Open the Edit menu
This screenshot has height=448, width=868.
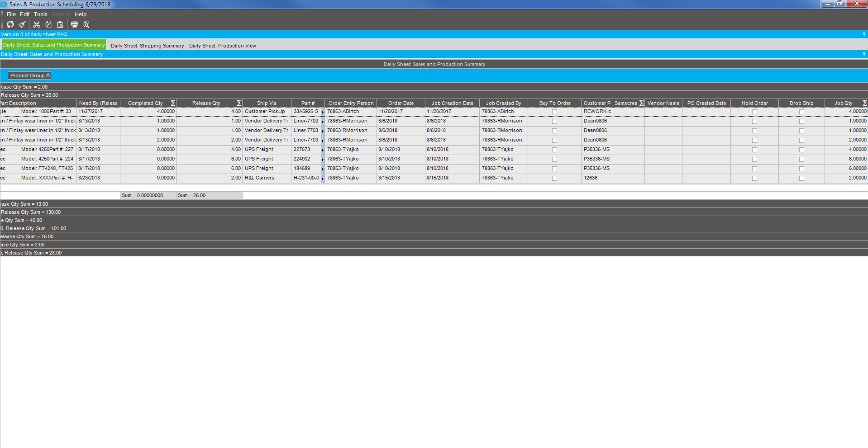25,14
